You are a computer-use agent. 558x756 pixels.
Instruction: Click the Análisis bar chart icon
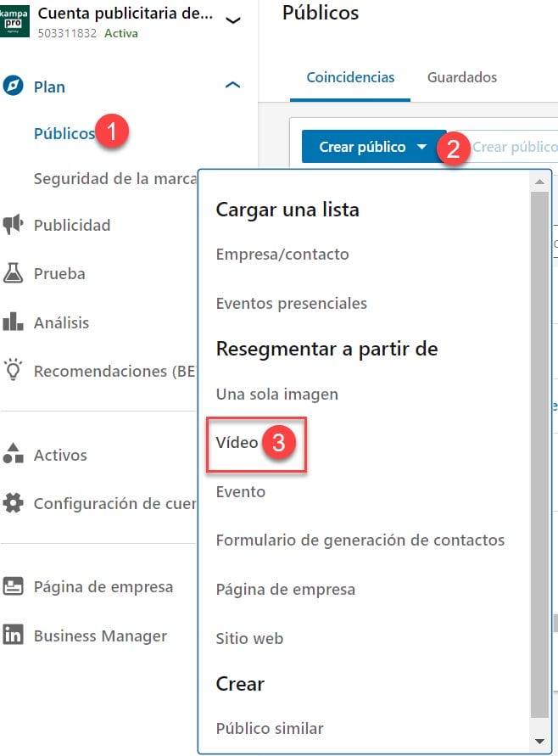click(x=13, y=322)
